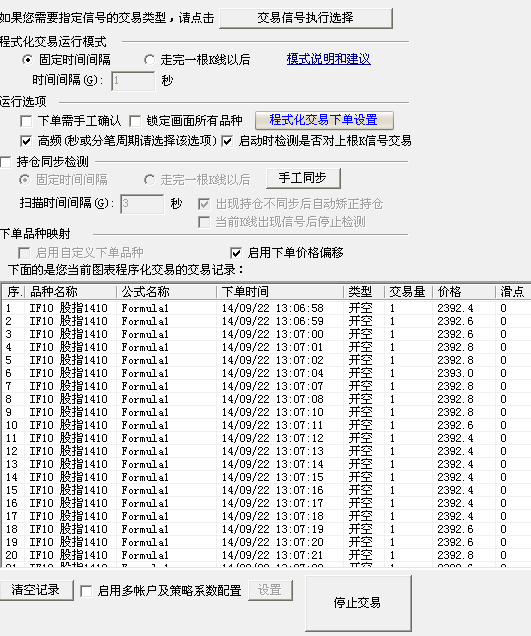Select the record timed 13:07:21
Screen dimensions: 531x636
(266, 555)
